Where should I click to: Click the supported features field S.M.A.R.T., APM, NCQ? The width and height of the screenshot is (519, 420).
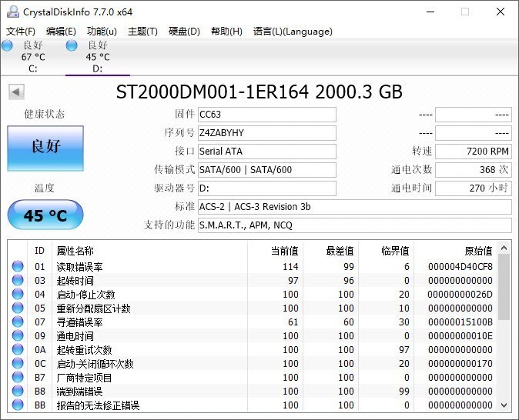[355, 225]
